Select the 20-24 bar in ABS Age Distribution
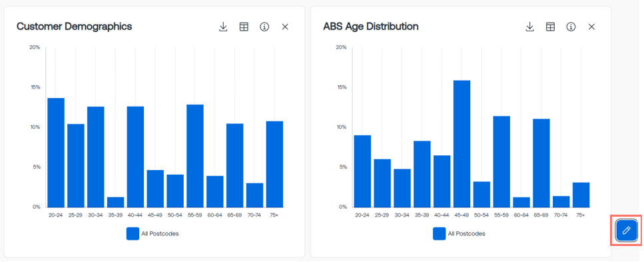This screenshot has width=644, height=262. click(362, 171)
